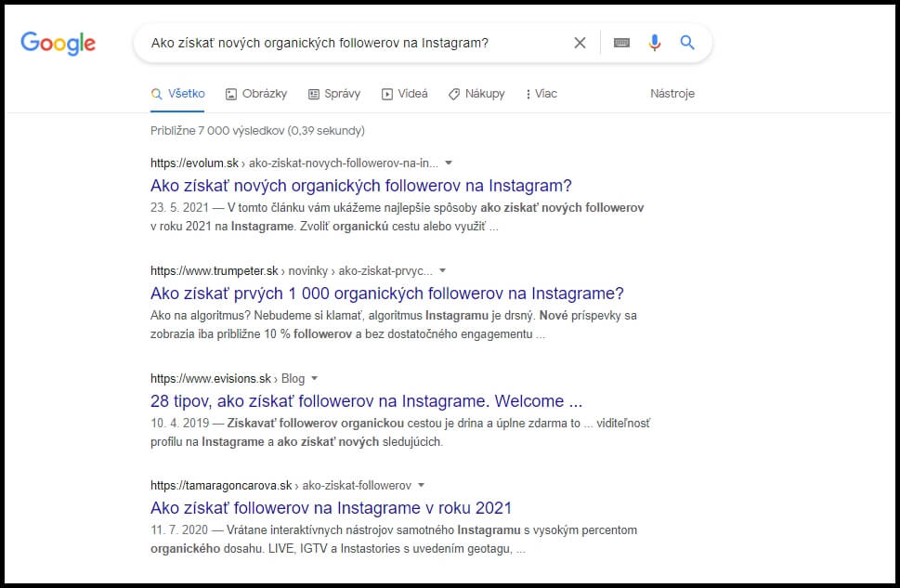The height and width of the screenshot is (588, 900).
Task: Click the https://evolum.sk URL breadcrumb
Action: 293,163
